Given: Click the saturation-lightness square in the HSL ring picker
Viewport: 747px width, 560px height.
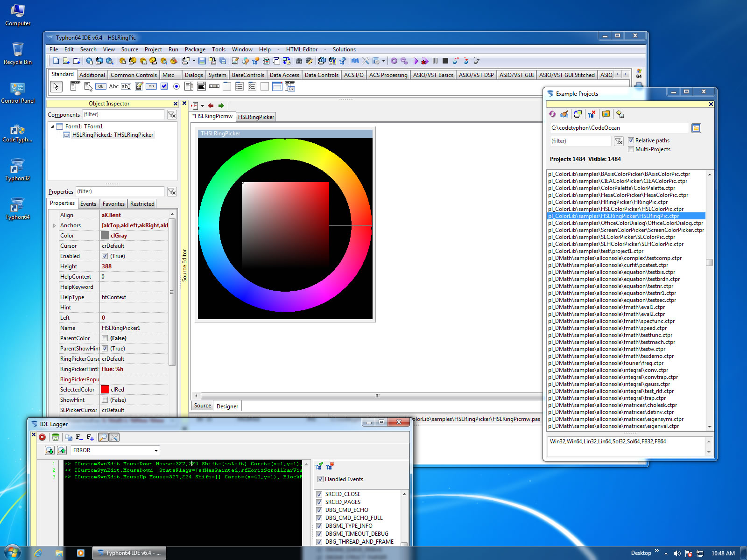Looking at the screenshot, I should (285, 226).
